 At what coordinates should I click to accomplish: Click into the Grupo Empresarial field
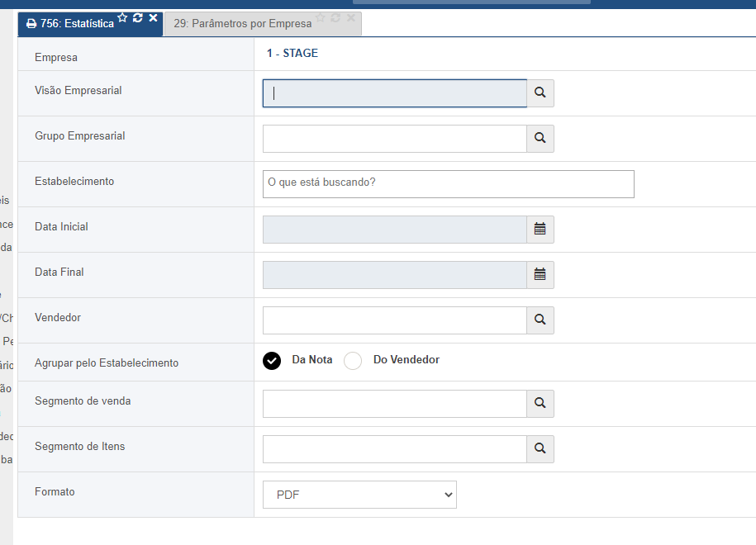click(395, 138)
